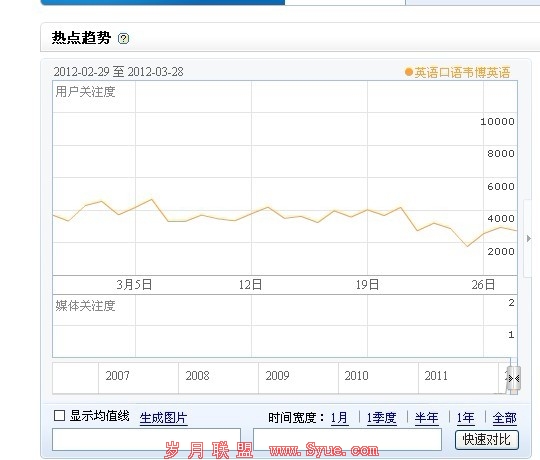
Task: Set time width to 全部
Action: click(504, 418)
